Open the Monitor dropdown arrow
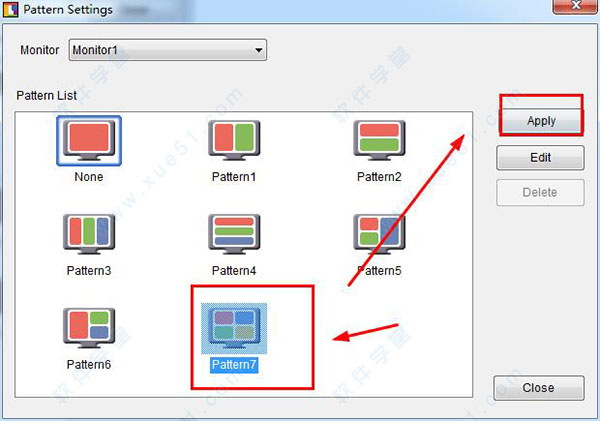 259,50
